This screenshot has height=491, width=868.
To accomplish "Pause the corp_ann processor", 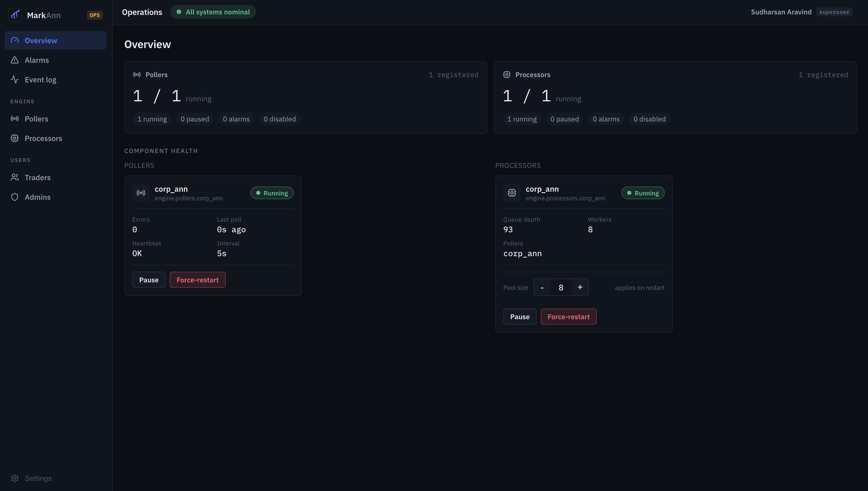I will pyautogui.click(x=520, y=317).
